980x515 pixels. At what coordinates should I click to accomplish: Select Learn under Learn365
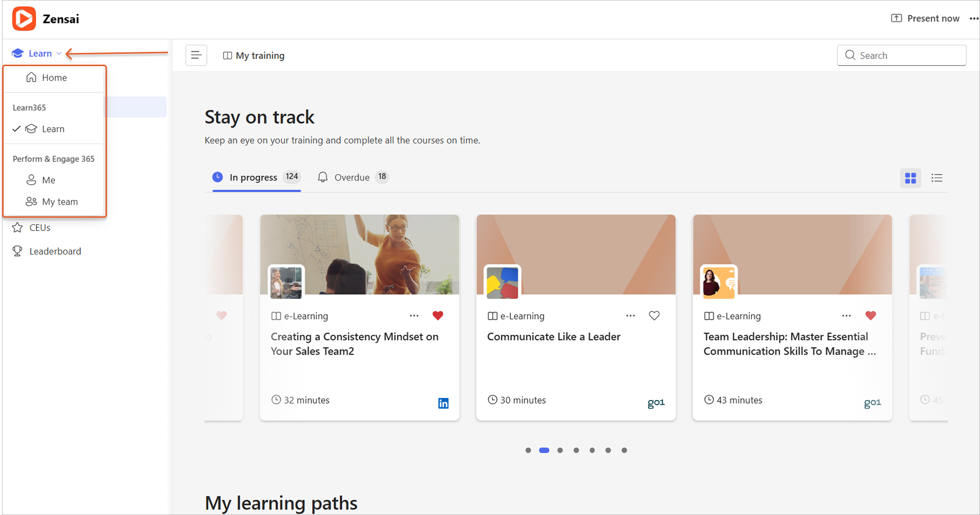tap(54, 129)
